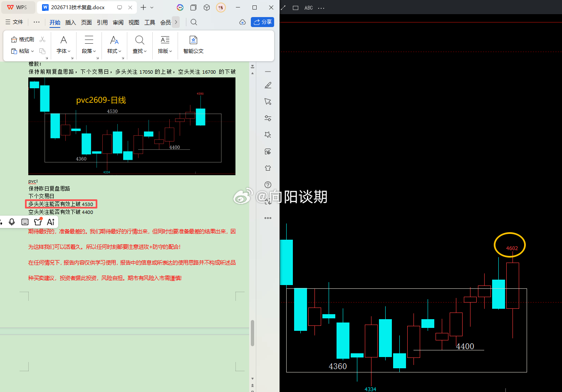The height and width of the screenshot is (392, 562).
Task: Click the 4602 price label on chart
Action: point(512,248)
